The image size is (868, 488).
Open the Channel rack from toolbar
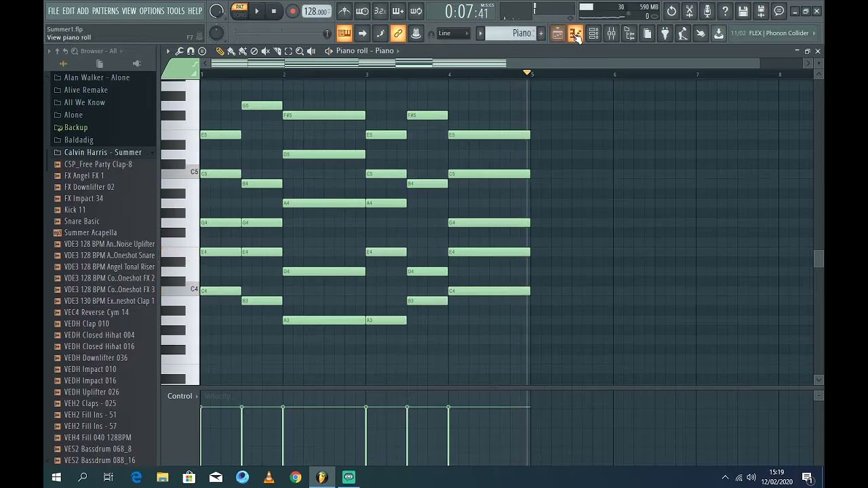click(x=593, y=33)
